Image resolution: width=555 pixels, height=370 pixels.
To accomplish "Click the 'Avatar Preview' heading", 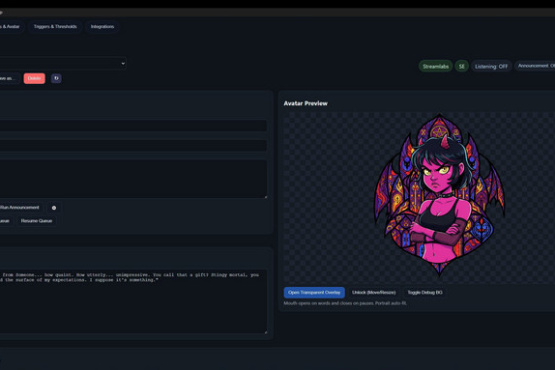I will point(305,103).
